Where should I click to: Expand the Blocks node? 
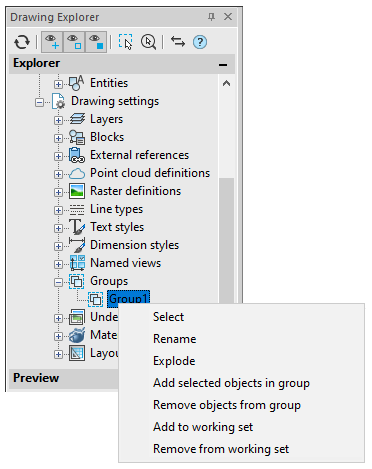click(x=58, y=138)
